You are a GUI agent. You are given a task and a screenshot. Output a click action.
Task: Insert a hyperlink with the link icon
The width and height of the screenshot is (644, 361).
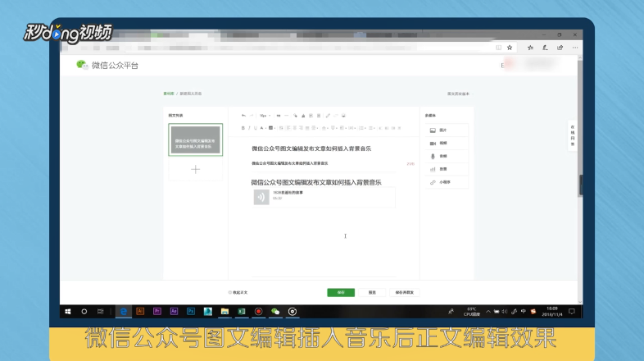(328, 116)
